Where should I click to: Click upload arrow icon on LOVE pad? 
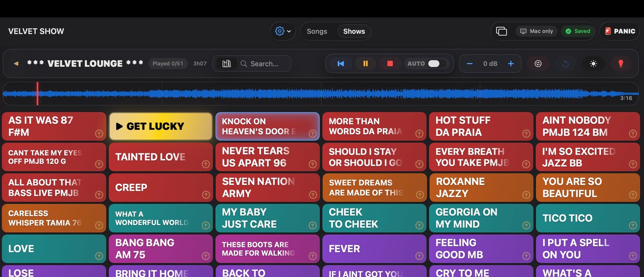click(99, 256)
